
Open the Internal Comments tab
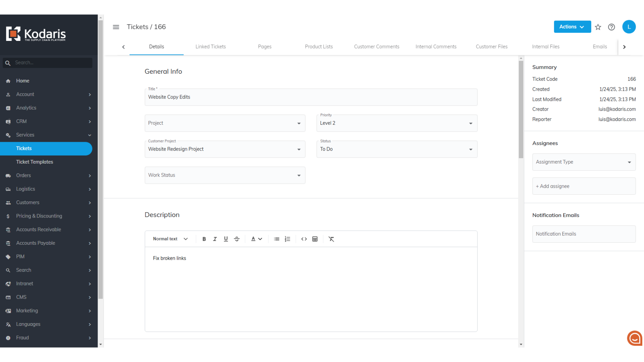coord(436,47)
